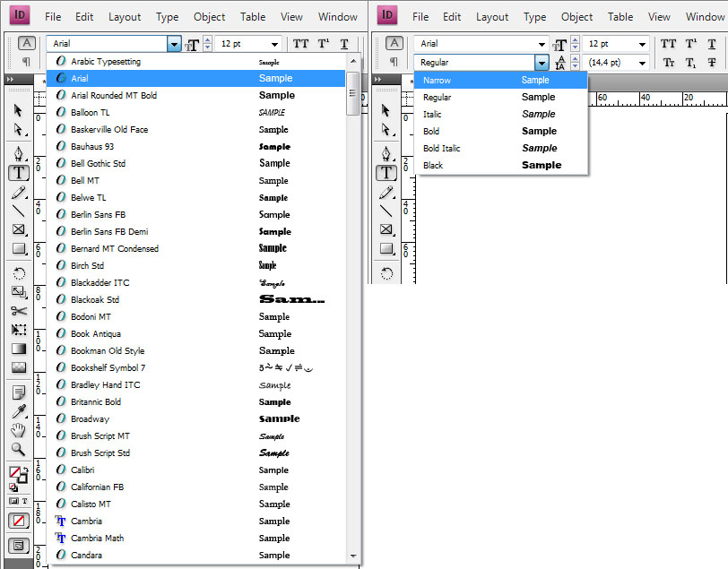
Task: Select the Line tool in right toolbox
Action: click(x=386, y=211)
